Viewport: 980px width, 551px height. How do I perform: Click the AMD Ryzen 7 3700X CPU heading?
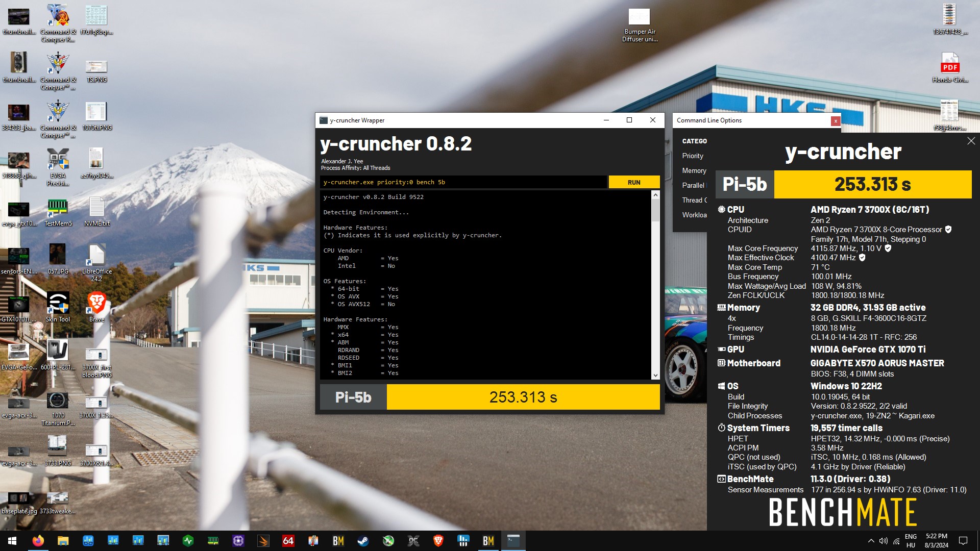coord(870,210)
